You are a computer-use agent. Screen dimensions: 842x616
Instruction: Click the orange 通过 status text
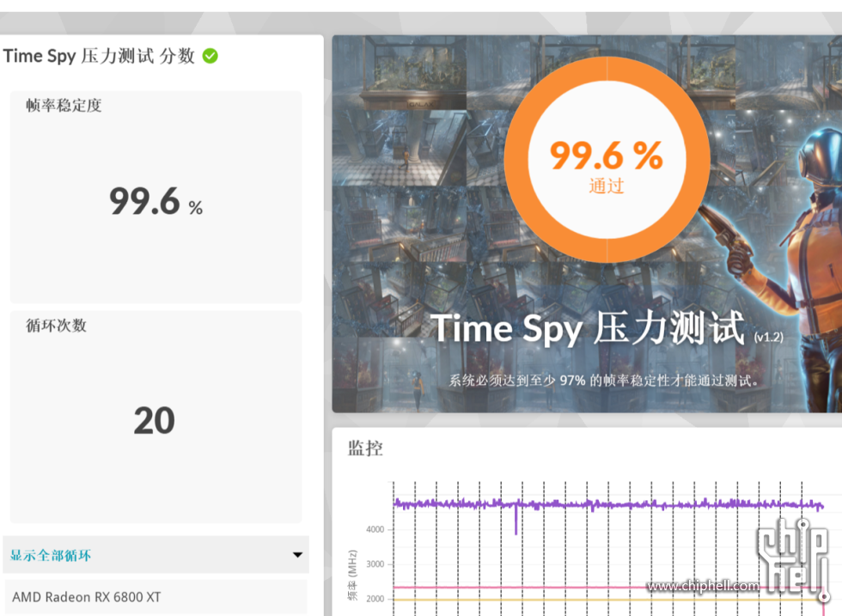(x=607, y=186)
